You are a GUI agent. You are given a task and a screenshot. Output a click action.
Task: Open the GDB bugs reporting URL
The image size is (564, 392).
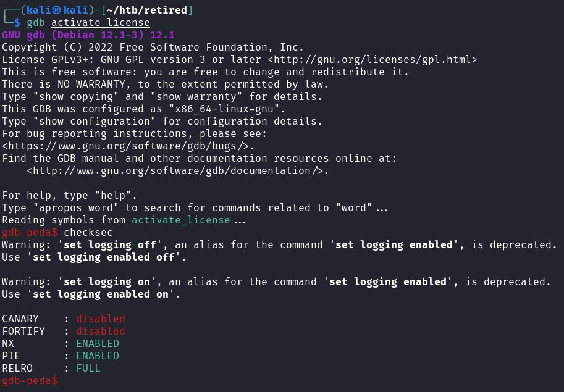(127, 146)
